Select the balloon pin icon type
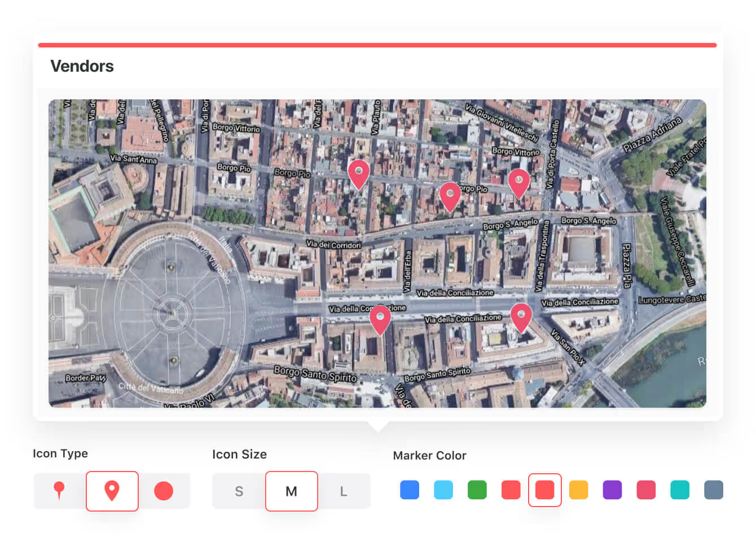 [59, 491]
